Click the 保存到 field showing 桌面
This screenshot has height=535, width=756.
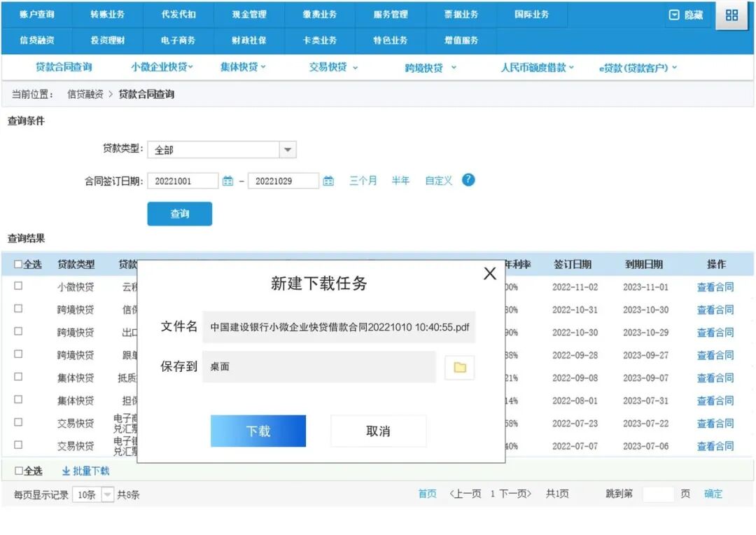tap(319, 367)
